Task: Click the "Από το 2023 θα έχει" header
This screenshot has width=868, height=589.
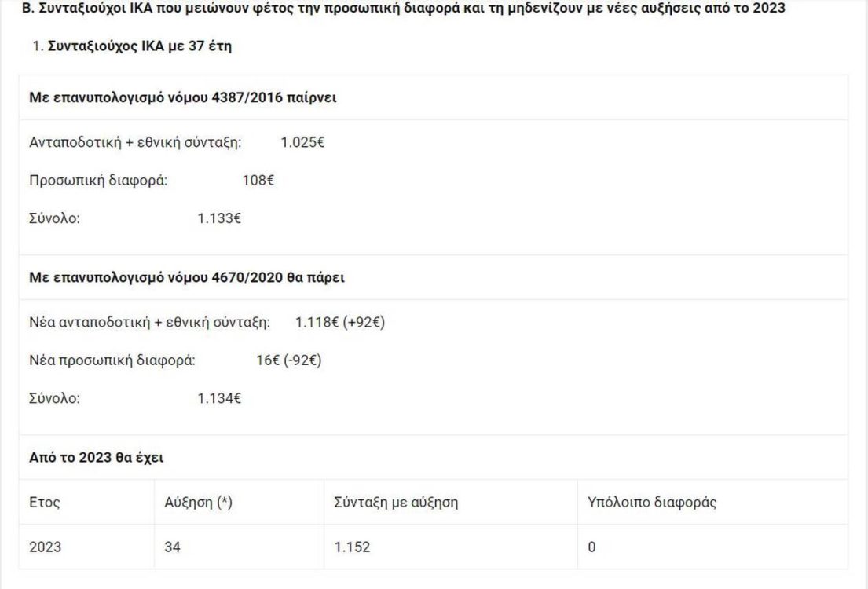Action: coord(96,457)
